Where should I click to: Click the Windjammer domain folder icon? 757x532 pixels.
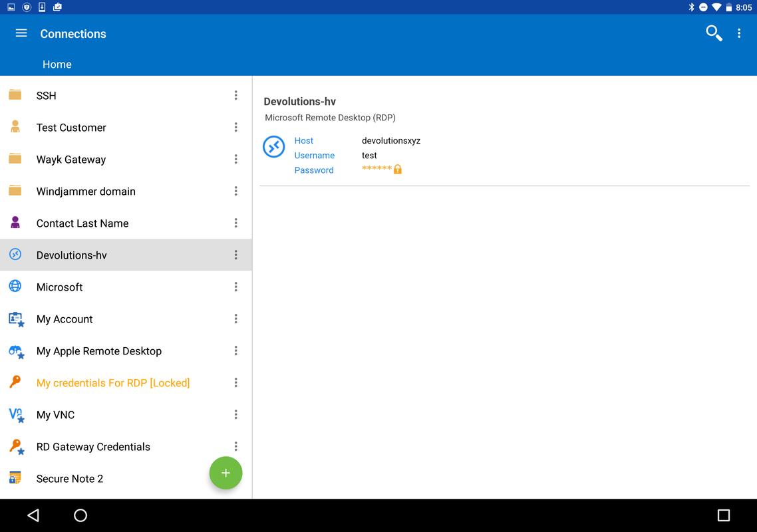pyautogui.click(x=15, y=190)
